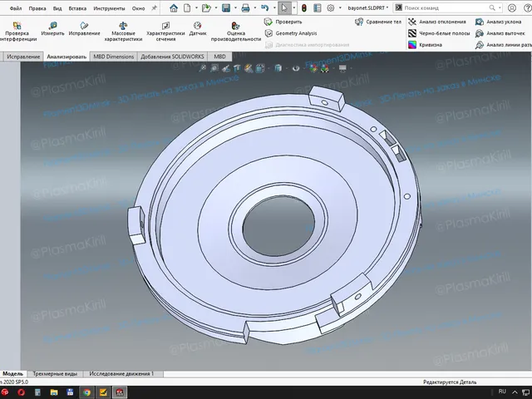Expand the dropdown arrow next to Print
The image size is (532, 399).
coord(255,7)
